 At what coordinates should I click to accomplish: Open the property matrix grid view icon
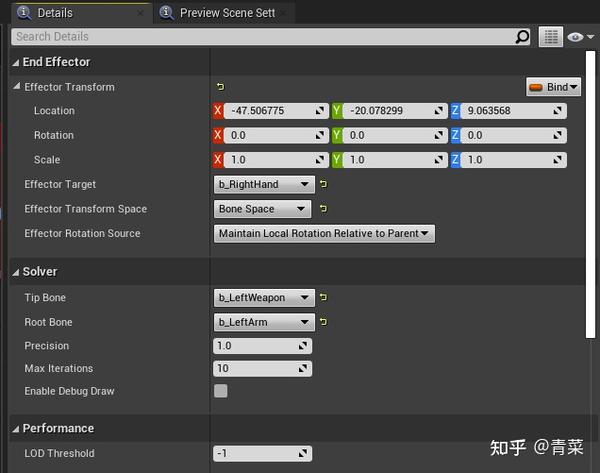click(550, 37)
